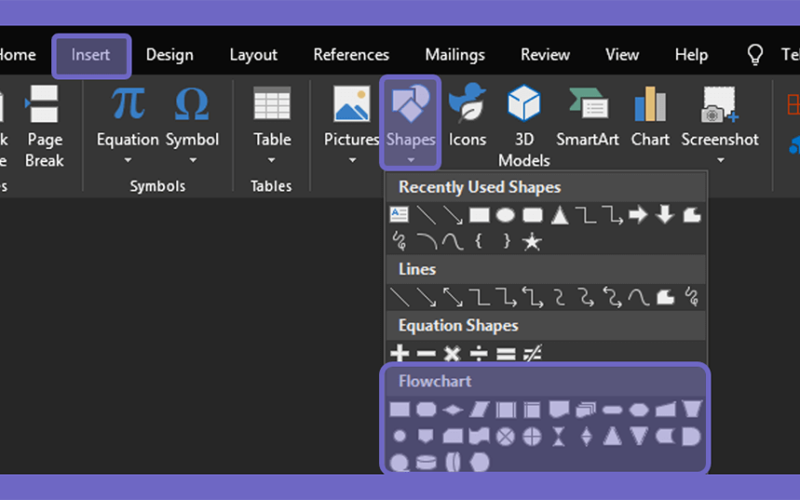Click the Screenshot camera icon
Image resolution: width=800 pixels, height=500 pixels.
pyautogui.click(x=719, y=104)
